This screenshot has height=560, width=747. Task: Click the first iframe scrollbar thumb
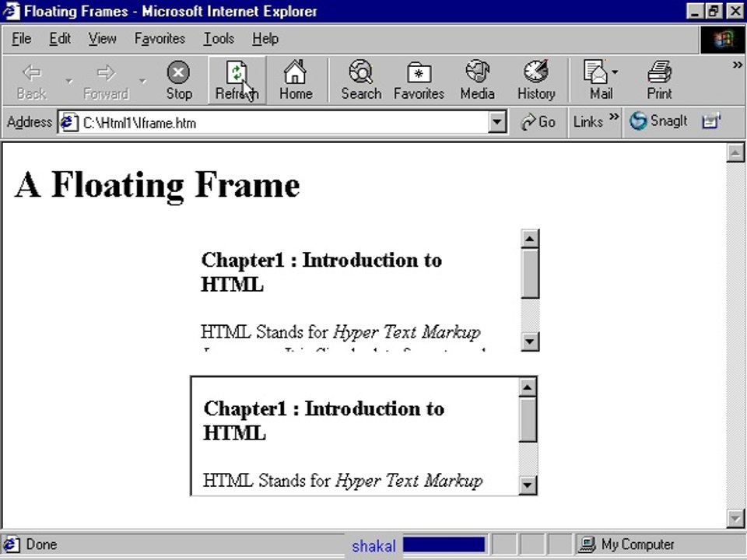530,273
